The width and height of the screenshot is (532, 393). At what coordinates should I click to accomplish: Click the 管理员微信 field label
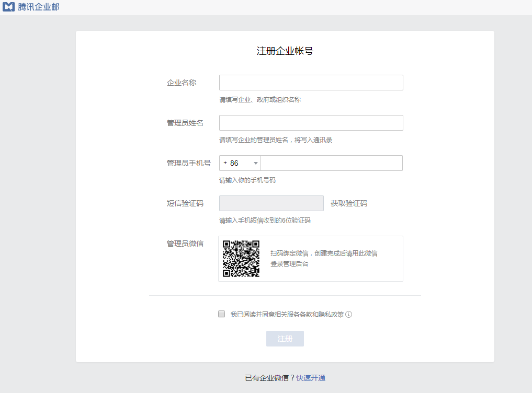[185, 243]
